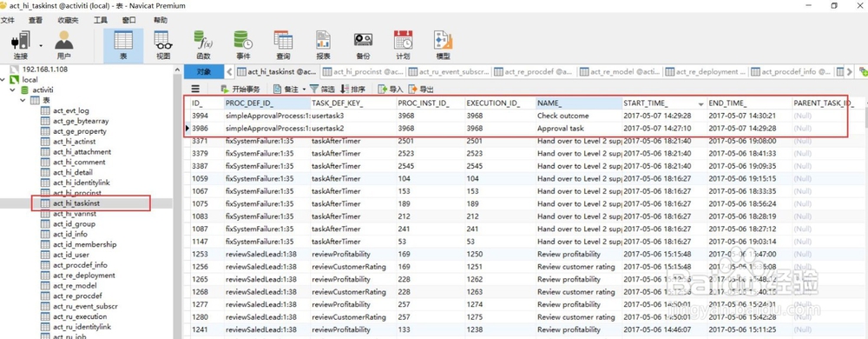
Task: Switch to the act_re_procdef tab
Action: [535, 71]
